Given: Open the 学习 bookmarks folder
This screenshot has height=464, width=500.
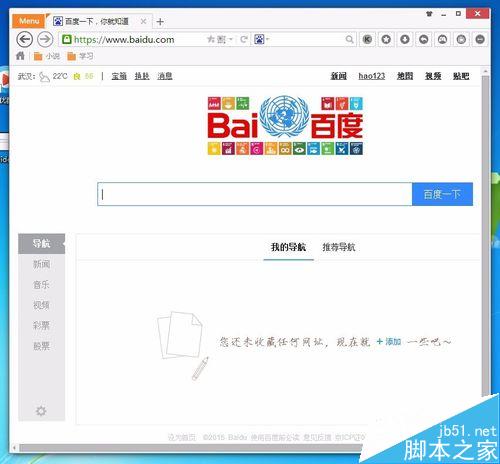Looking at the screenshot, I should pos(80,56).
